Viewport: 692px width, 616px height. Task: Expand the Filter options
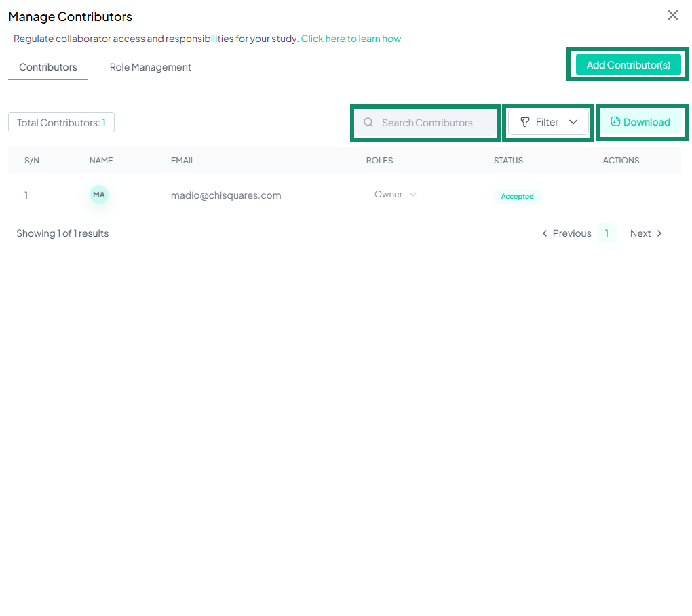pyautogui.click(x=547, y=122)
